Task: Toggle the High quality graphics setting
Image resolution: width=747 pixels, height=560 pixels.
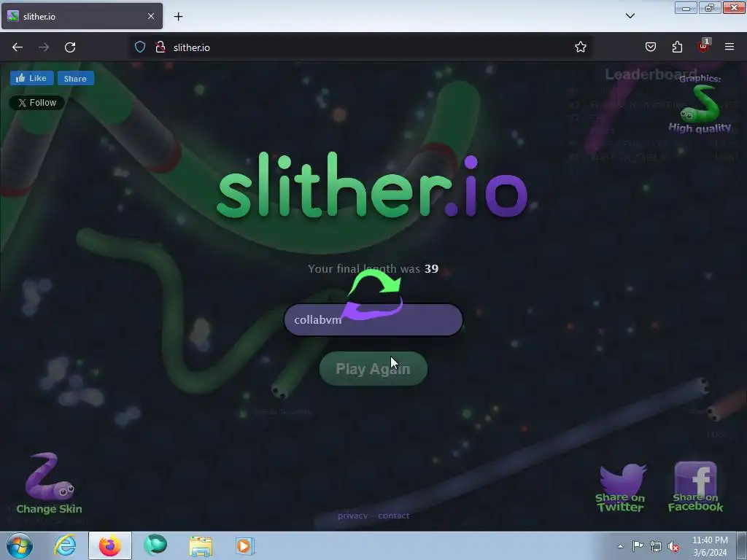Action: 700,105
